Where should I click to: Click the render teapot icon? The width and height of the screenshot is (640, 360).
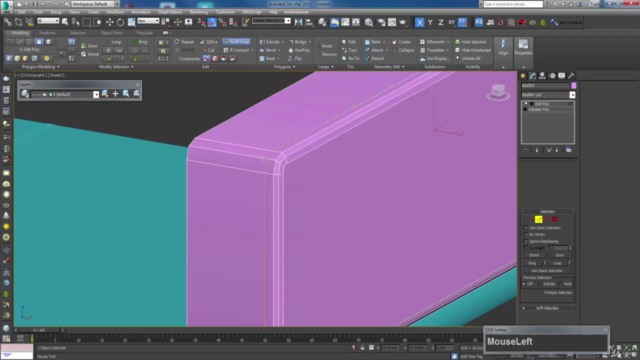[x=402, y=22]
